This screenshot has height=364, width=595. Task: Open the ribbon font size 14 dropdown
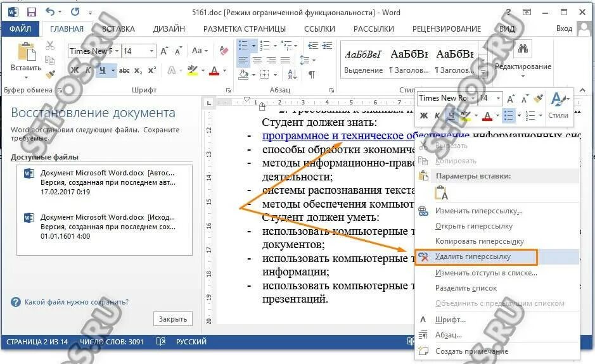[151, 51]
